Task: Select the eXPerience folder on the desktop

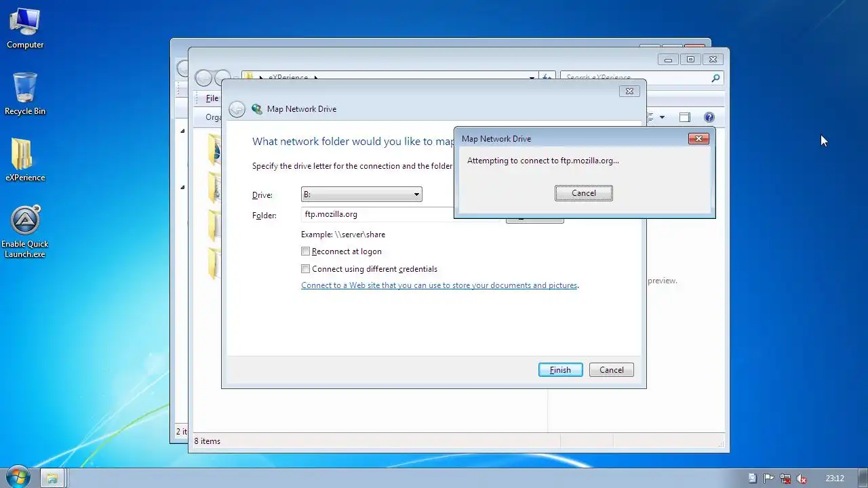Action: pyautogui.click(x=25, y=161)
